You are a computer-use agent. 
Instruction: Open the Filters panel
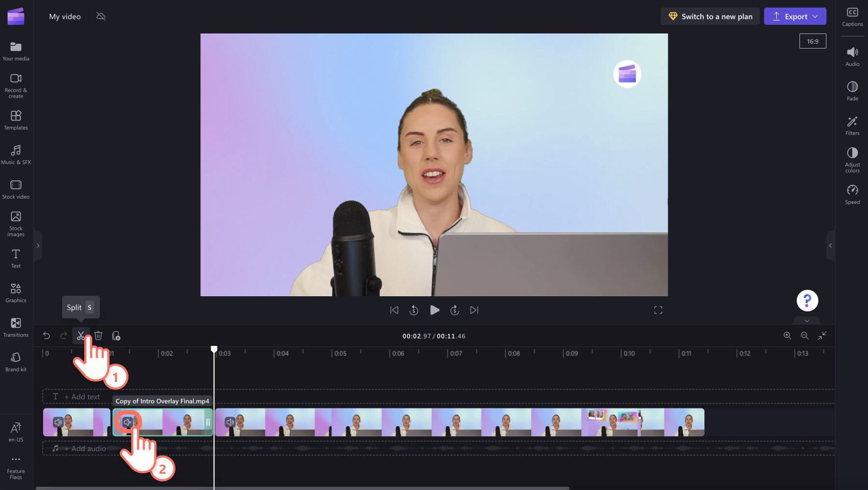click(852, 125)
